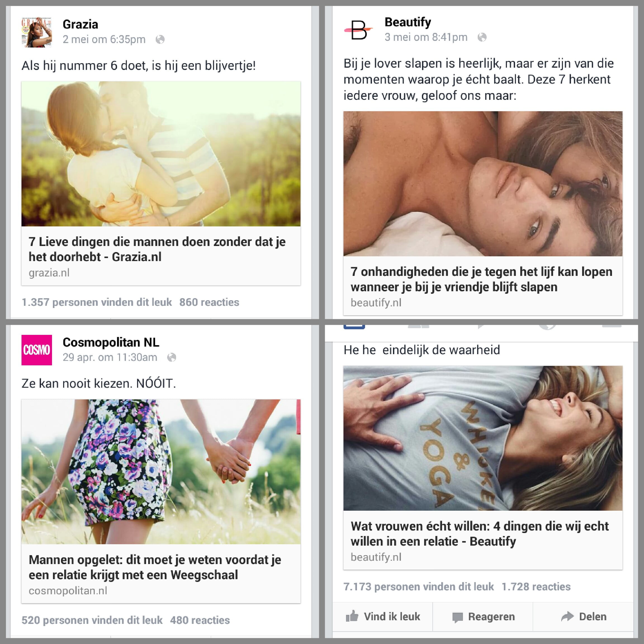Viewport: 644px width, 644px height.
Task: Open '7 Lieve dingen die mannen doen' article
Action: 157,249
